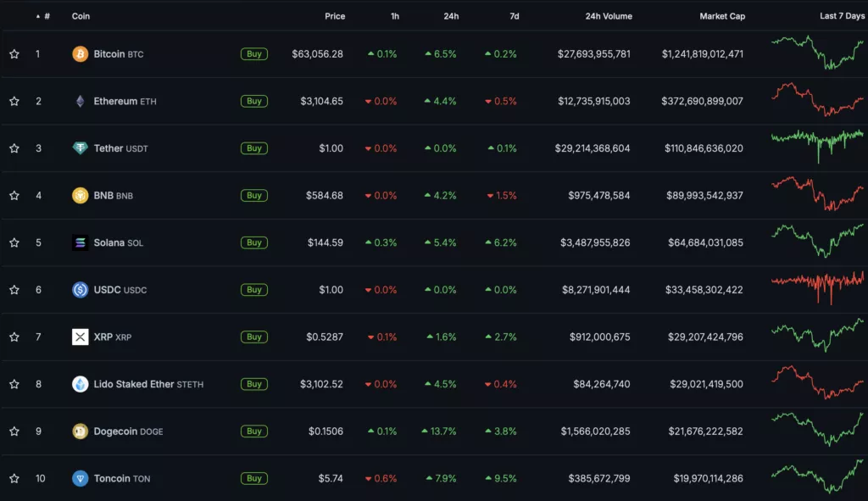Sort by 24h Volume header
Image resolution: width=868 pixels, height=501 pixels.
point(609,16)
